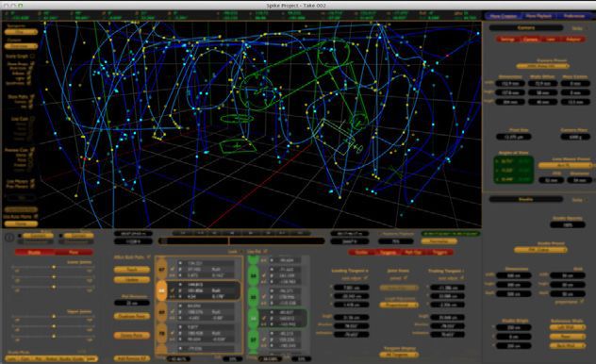Click the top slider handle under Upper Joints
The height and width of the screenshot is (364, 596).
coord(54,317)
